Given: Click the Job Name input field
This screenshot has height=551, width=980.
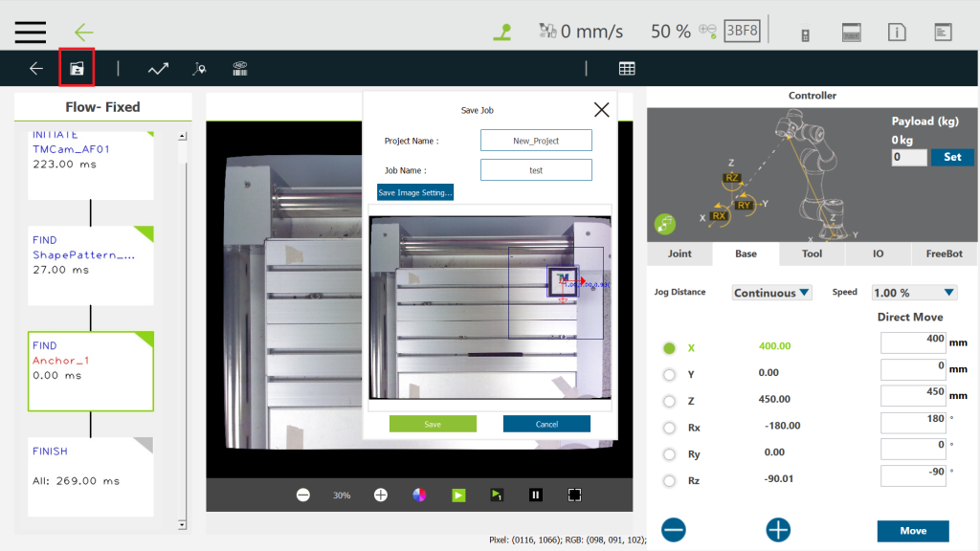Looking at the screenshot, I should [x=536, y=170].
